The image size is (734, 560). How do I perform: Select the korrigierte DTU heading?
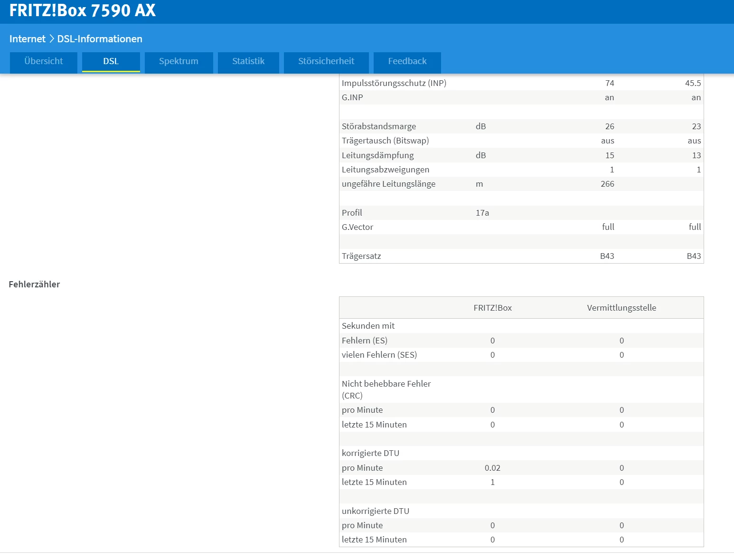point(370,453)
